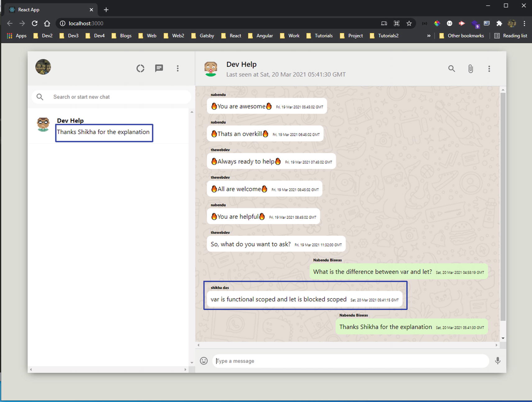
Task: Open new chat using the message icon
Action: tap(159, 68)
